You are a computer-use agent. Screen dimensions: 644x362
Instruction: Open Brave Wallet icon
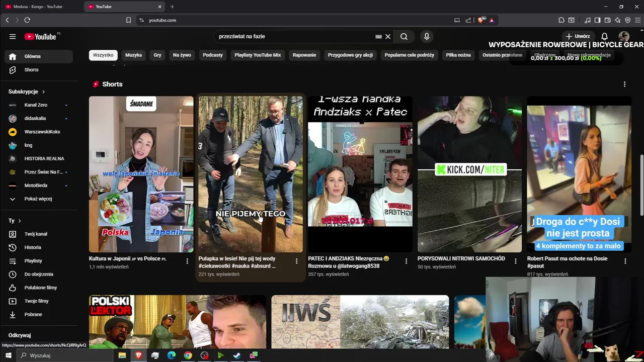coord(608,20)
